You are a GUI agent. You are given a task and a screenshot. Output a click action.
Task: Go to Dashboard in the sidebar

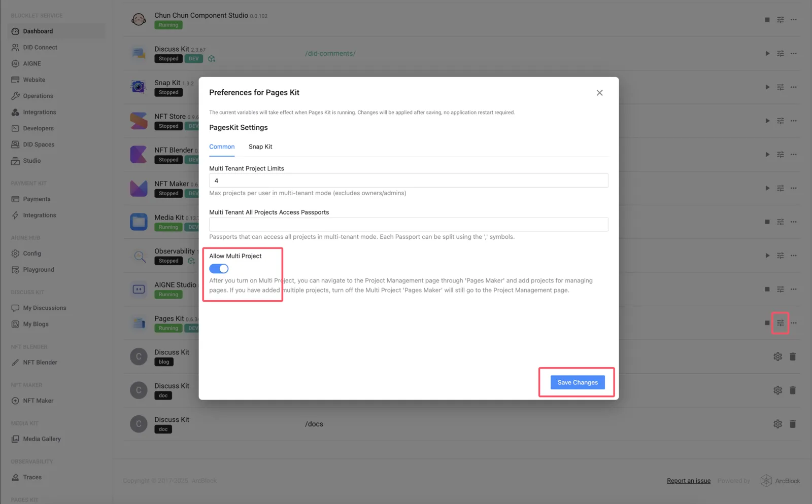57,31
